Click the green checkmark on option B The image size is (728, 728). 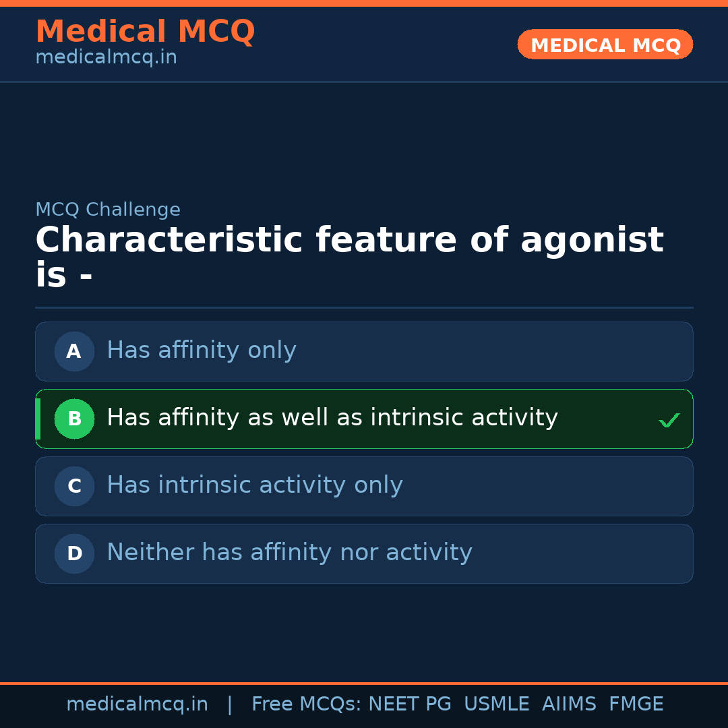point(669,419)
